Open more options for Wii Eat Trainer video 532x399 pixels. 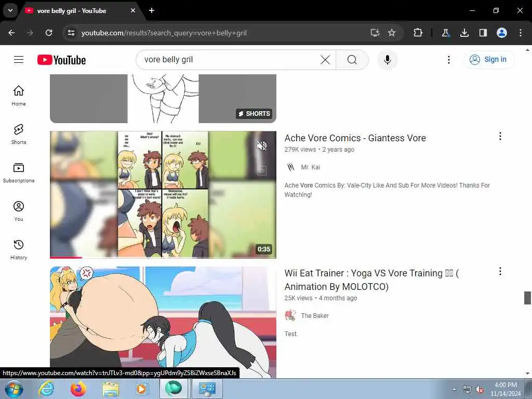(500, 271)
